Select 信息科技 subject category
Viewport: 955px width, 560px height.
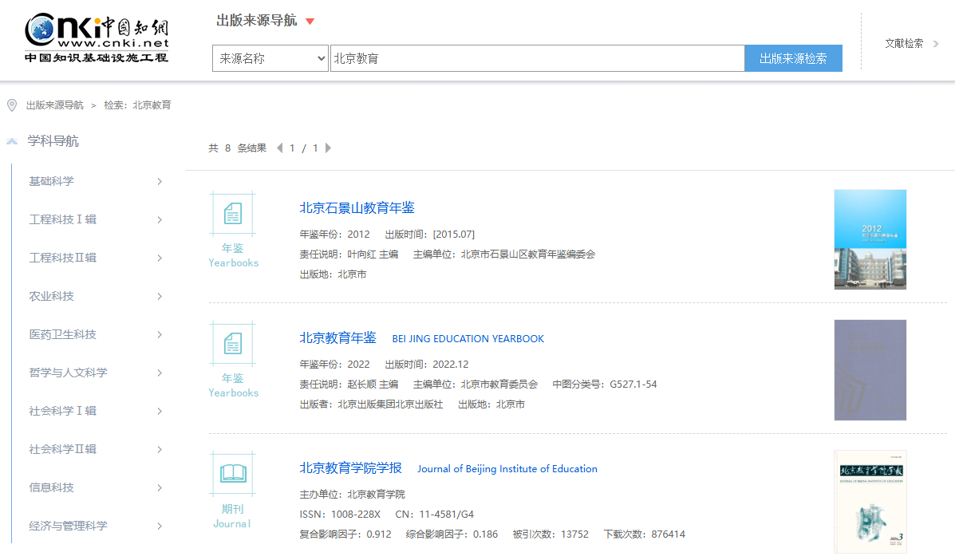51,487
